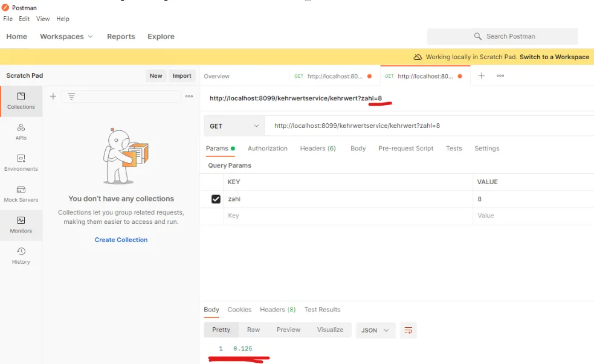Select the response Cookies tab
This screenshot has width=594, height=364.
point(239,310)
